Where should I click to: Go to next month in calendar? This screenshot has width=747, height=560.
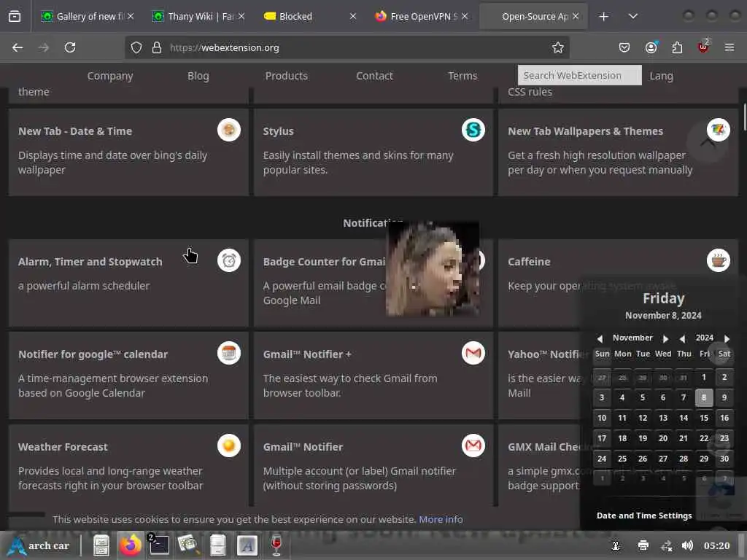point(665,338)
